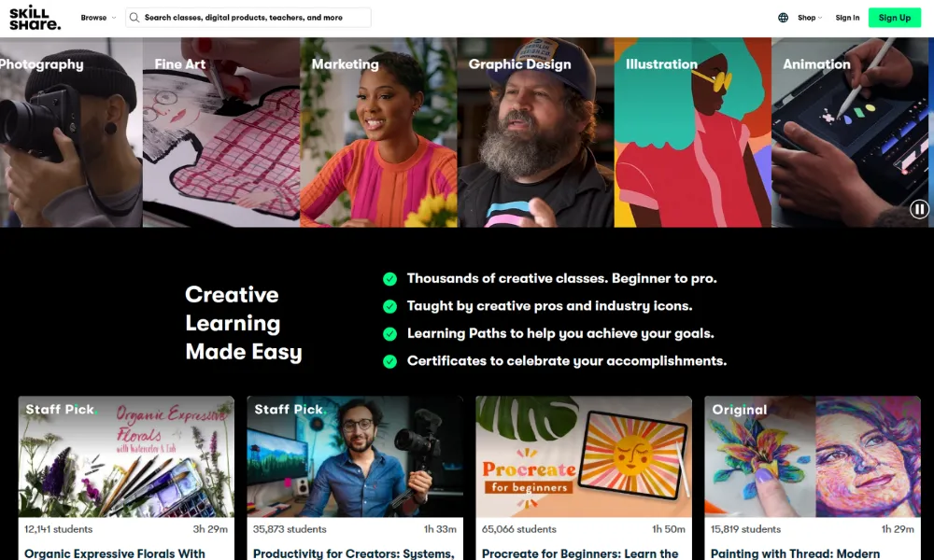Viewport: 934px width, 560px height.
Task: Click the checkmark beside Certificates line
Action: click(390, 361)
